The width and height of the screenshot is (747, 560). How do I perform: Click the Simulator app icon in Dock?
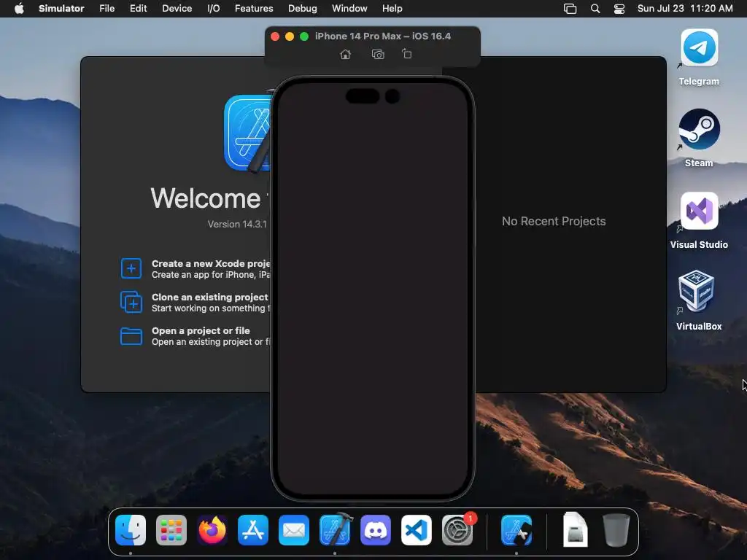tap(516, 530)
